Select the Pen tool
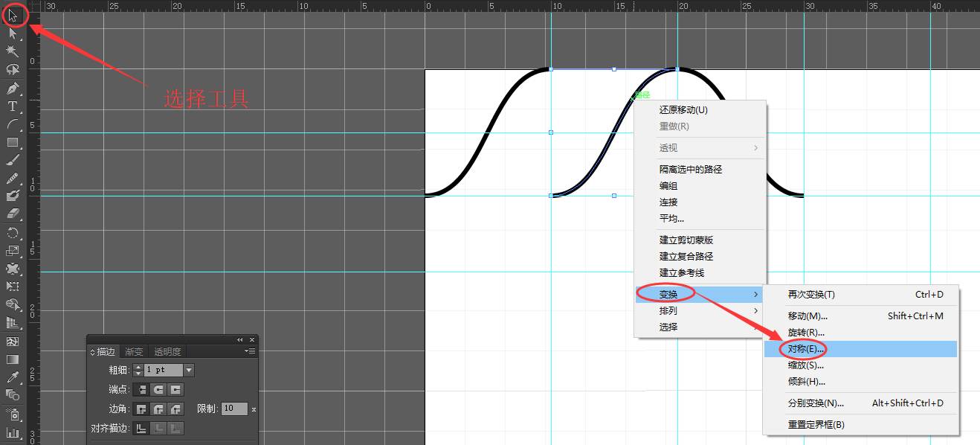Viewport: 980px width, 445px height. (13, 89)
